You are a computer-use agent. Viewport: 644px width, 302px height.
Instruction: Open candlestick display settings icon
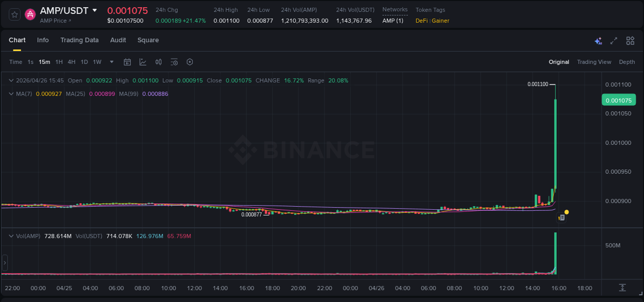pyautogui.click(x=158, y=62)
